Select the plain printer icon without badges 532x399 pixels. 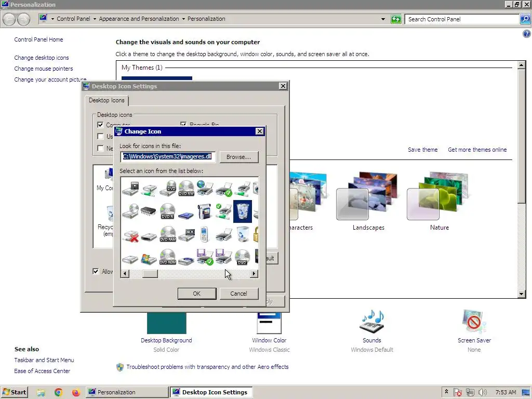pos(223,234)
